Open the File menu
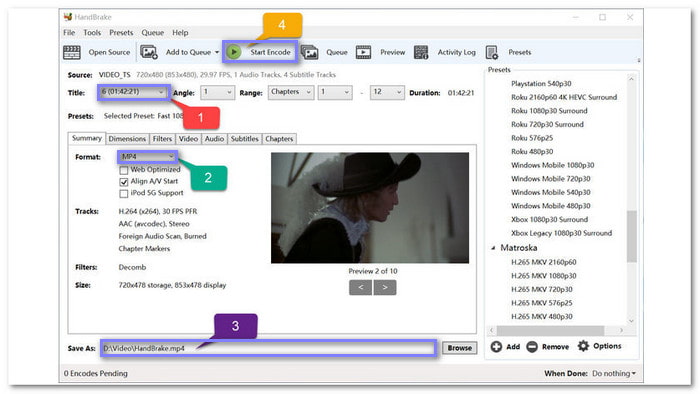 [69, 33]
